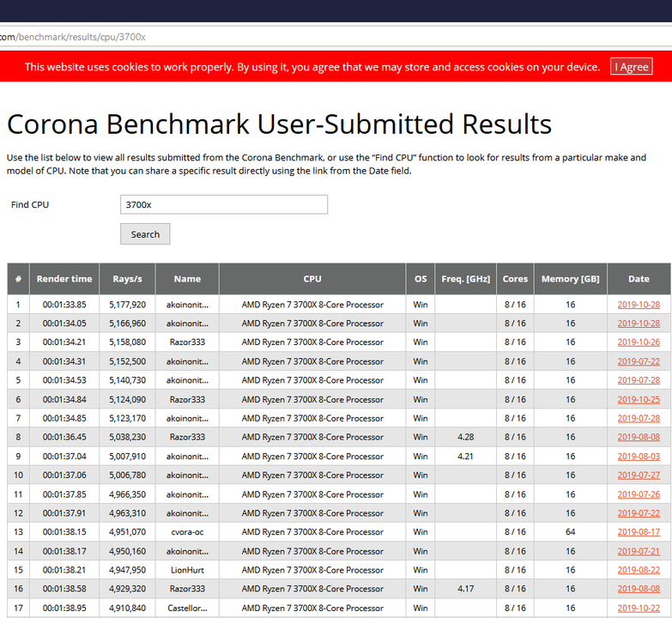Click the Corona Benchmark User-Submitted Results heading
Viewport: 672px width, 618px height.
click(280, 124)
